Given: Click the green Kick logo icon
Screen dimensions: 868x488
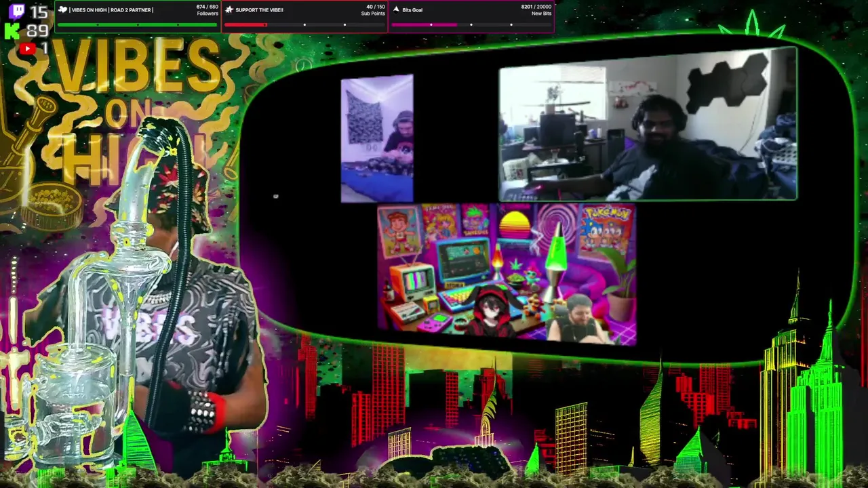Looking at the screenshot, I should pyautogui.click(x=12, y=31).
